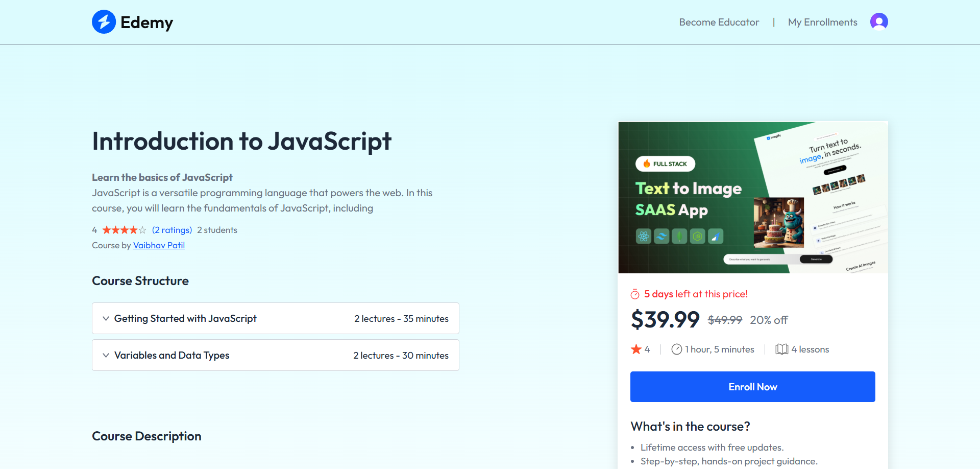Viewport: 980px width, 469px height.
Task: Click the (2 ratings) link
Action: 172,230
